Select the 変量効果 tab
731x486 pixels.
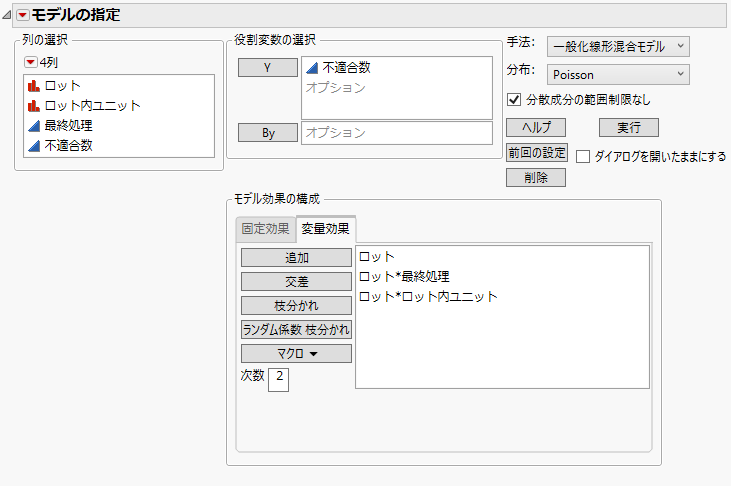(326, 229)
